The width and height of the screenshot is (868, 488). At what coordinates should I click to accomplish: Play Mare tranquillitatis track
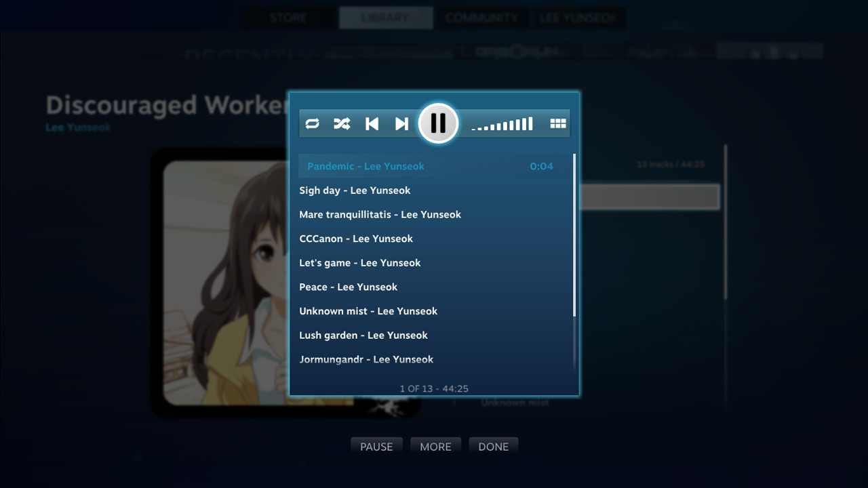[x=435, y=214]
